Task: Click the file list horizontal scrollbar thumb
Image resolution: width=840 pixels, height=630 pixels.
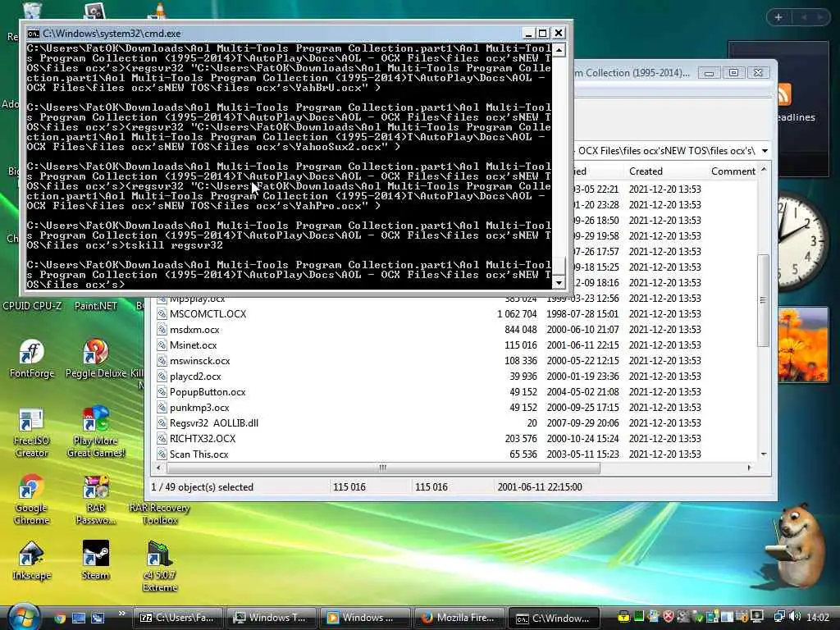Action: [382, 468]
